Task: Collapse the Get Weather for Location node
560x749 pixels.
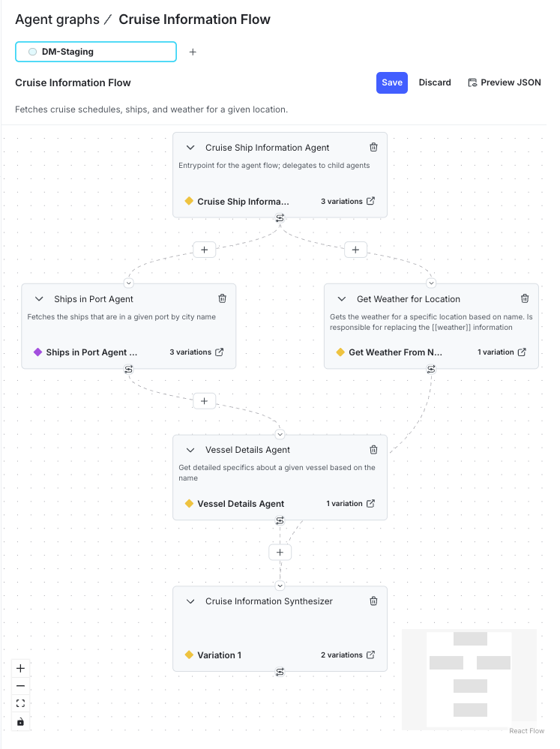Action: coord(341,298)
